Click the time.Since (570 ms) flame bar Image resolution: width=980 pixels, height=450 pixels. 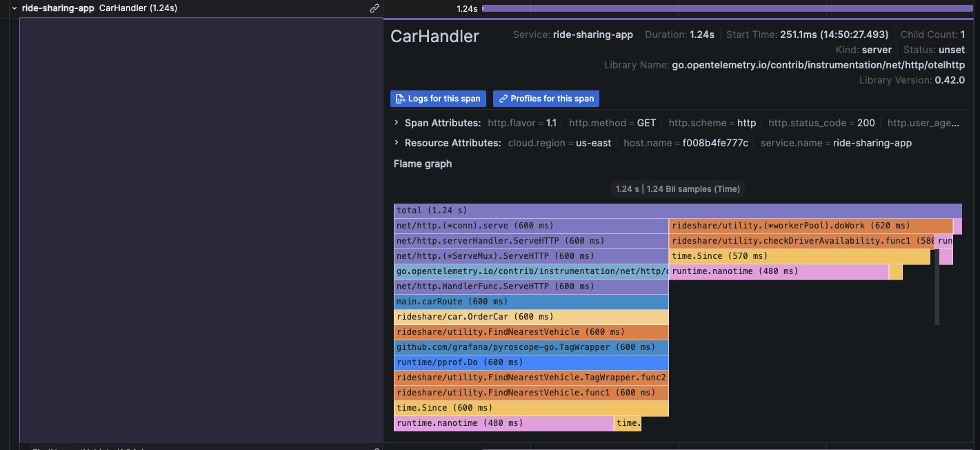pos(800,256)
